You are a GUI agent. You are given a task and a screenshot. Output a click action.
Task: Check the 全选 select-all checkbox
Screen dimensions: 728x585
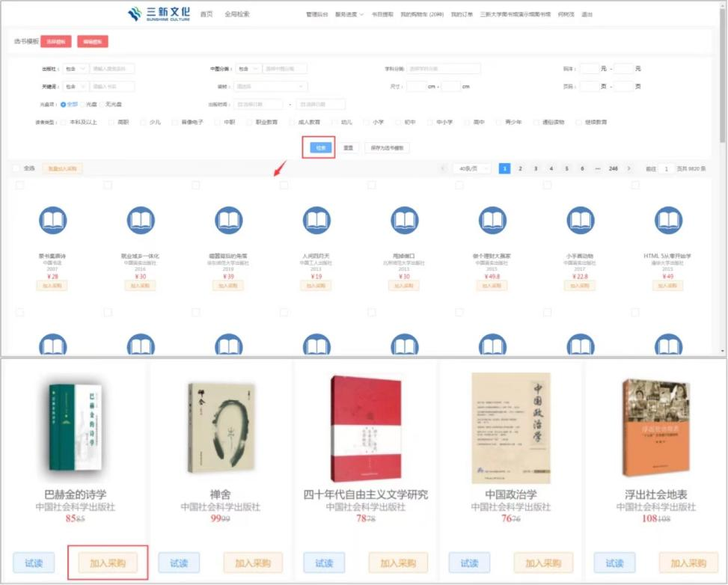pos(16,168)
